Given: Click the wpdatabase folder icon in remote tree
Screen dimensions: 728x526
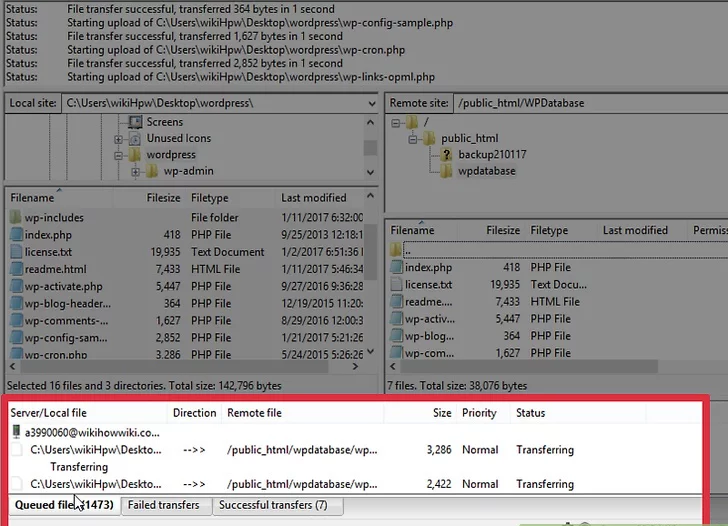Looking at the screenshot, I should [x=446, y=171].
